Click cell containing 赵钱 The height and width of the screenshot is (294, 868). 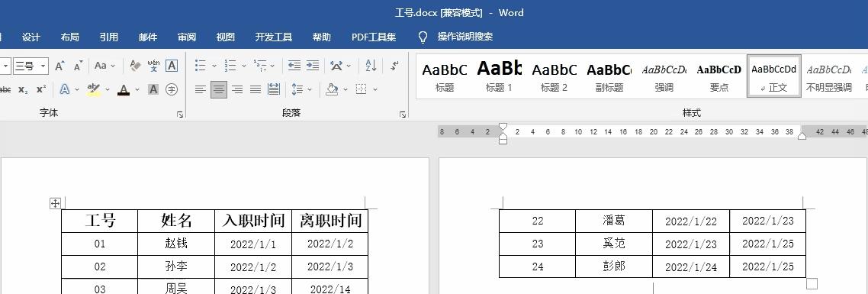coord(177,244)
